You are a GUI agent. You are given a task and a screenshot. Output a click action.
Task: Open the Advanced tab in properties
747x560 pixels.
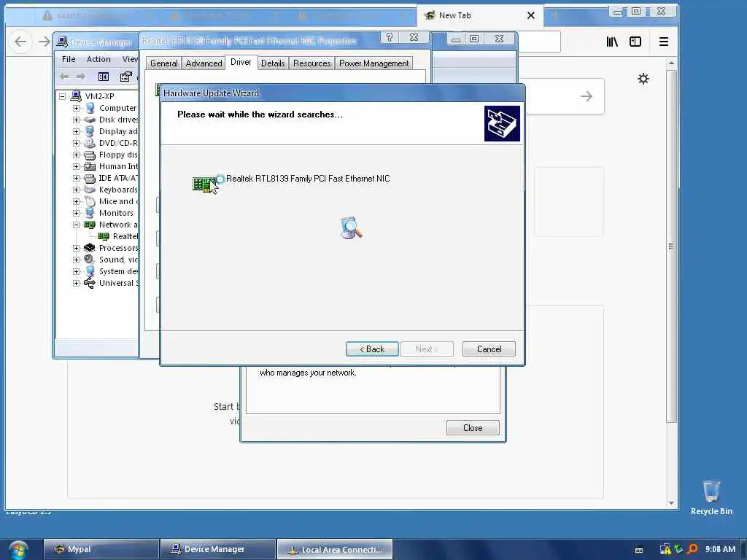coord(204,63)
